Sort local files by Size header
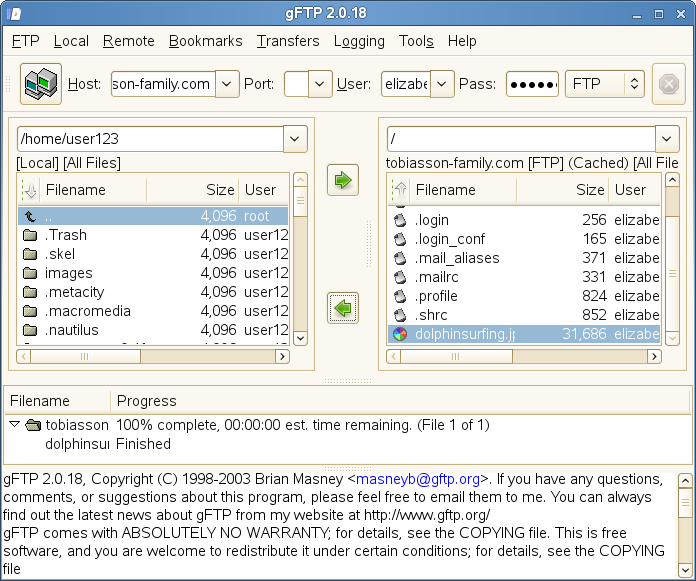 pos(193,190)
